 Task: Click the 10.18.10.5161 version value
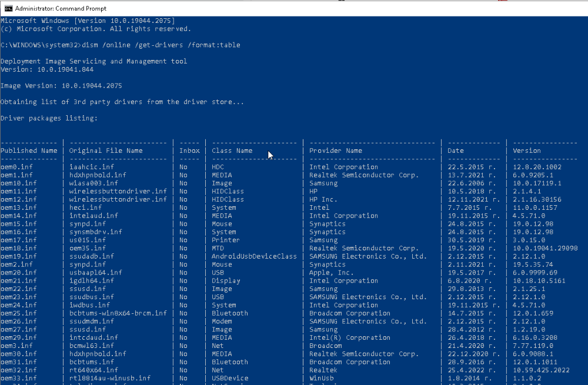tap(539, 281)
